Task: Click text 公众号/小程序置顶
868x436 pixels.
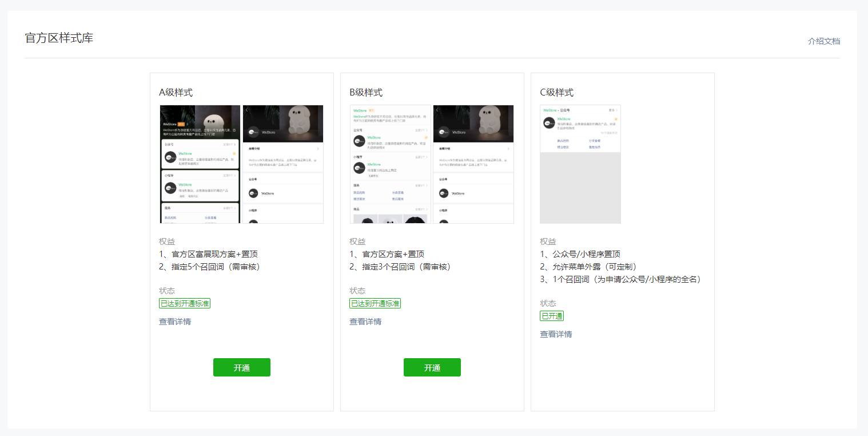Action: click(x=587, y=254)
